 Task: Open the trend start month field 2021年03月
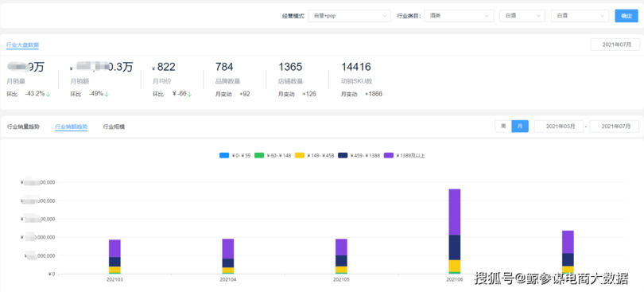tap(559, 127)
